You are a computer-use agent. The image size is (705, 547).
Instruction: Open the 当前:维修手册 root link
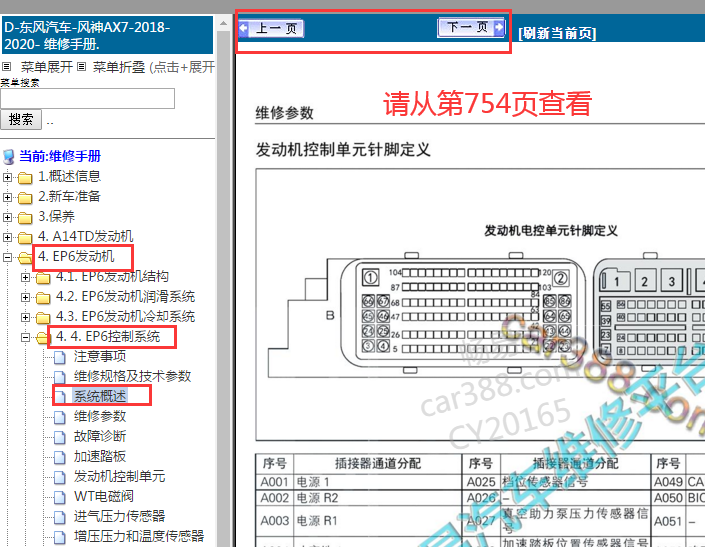[x=60, y=156]
